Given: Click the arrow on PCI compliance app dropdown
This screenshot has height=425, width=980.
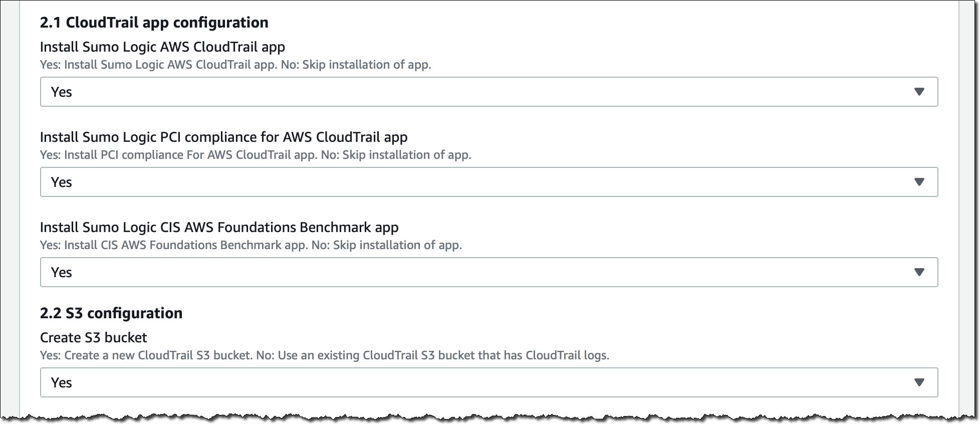Looking at the screenshot, I should click(919, 182).
